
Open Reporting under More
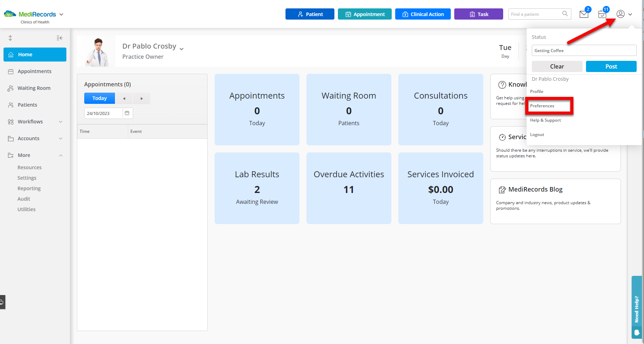29,188
